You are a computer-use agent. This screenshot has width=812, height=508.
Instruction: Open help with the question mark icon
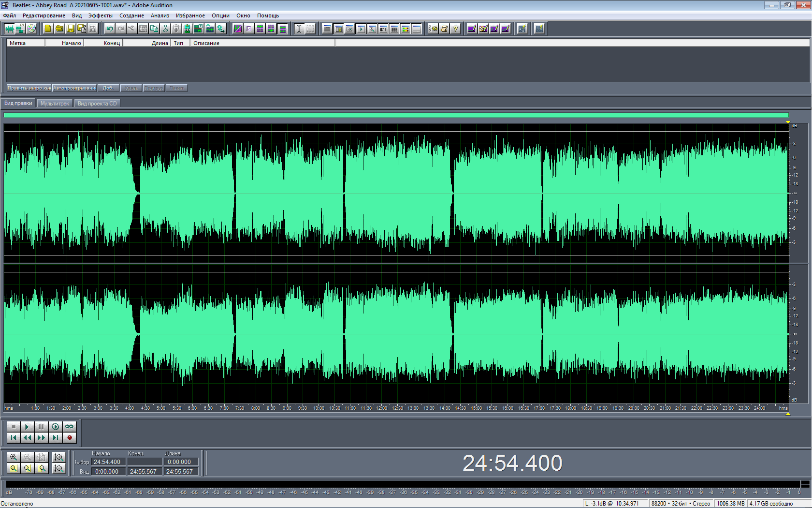(455, 29)
